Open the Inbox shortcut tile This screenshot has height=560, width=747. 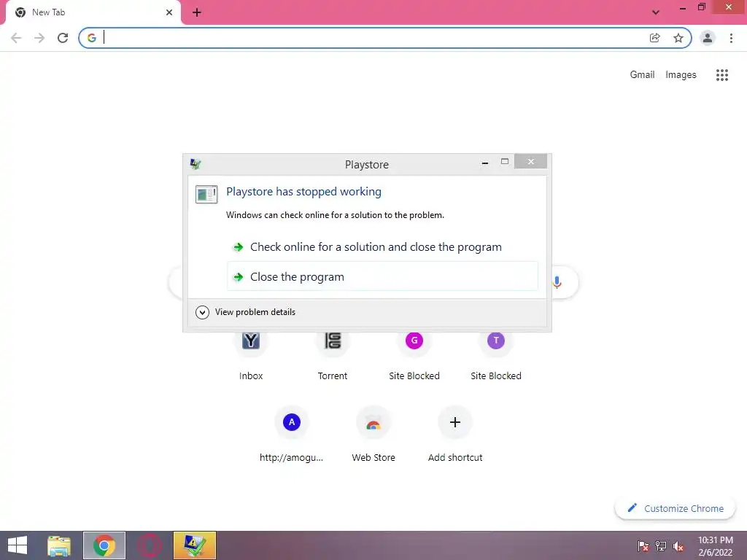(x=251, y=355)
